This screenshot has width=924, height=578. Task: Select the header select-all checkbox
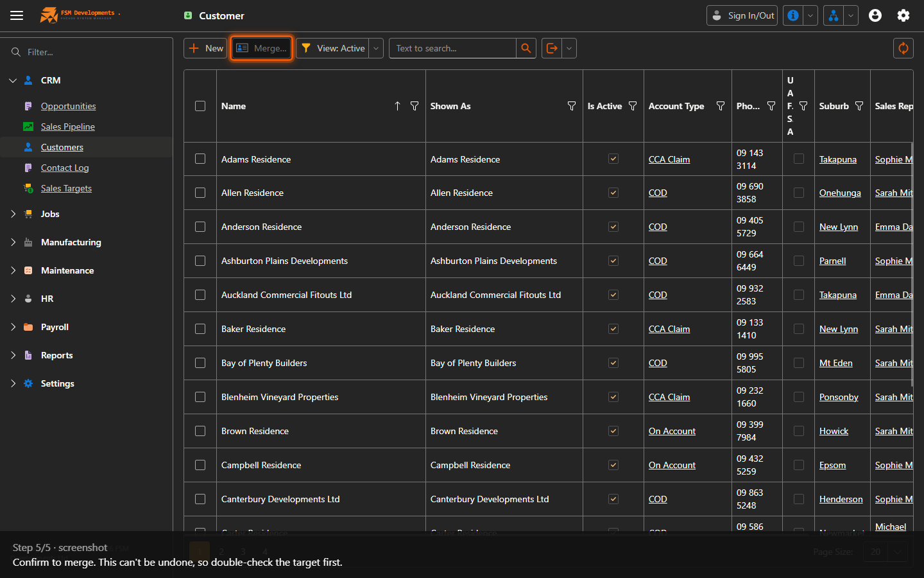coord(200,106)
